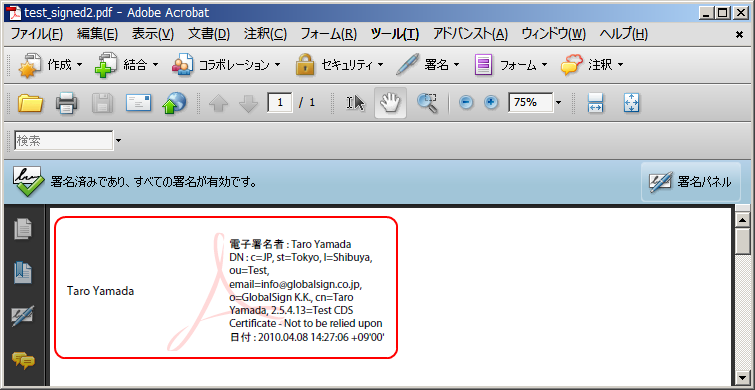Select the Hand tool
Viewport: 755px width, 390px height.
pyautogui.click(x=390, y=103)
